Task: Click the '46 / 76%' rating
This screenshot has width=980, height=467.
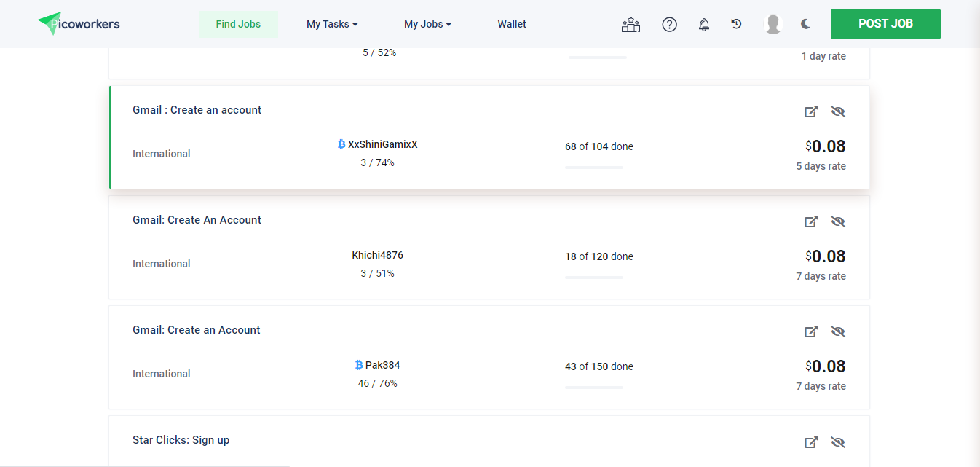Action: [377, 383]
